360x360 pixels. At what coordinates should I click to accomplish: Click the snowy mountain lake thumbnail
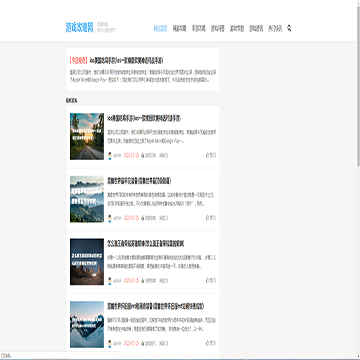tap(87, 324)
